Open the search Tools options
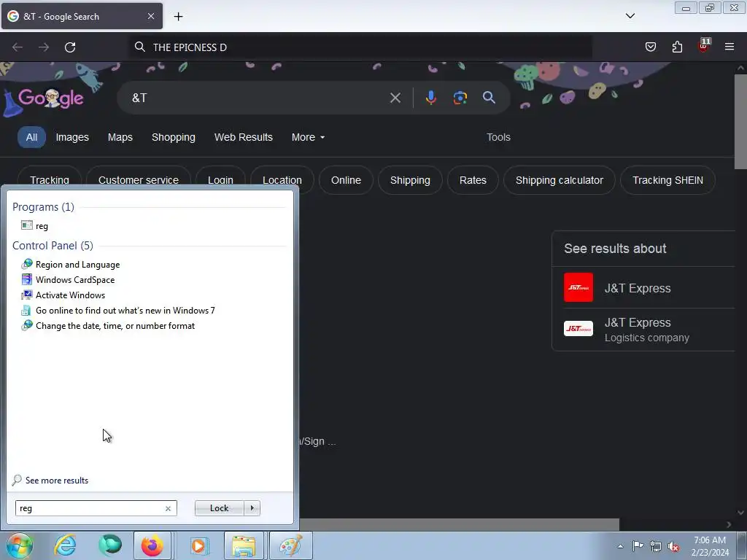The width and height of the screenshot is (747, 560). pyautogui.click(x=498, y=137)
